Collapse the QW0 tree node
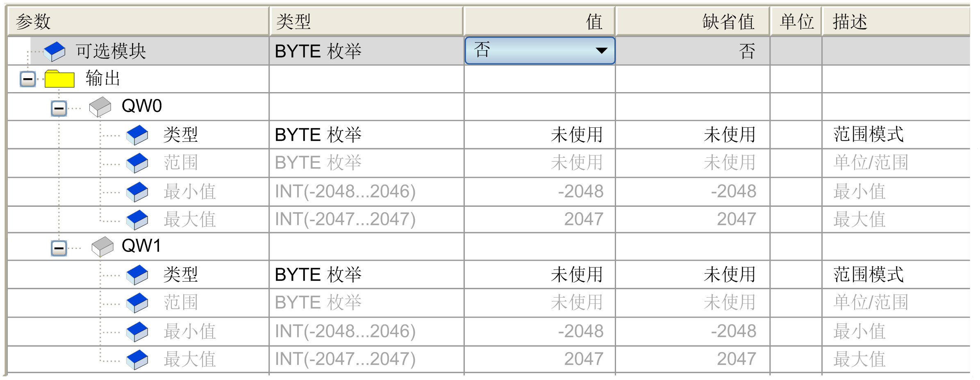The image size is (980, 380). (59, 109)
